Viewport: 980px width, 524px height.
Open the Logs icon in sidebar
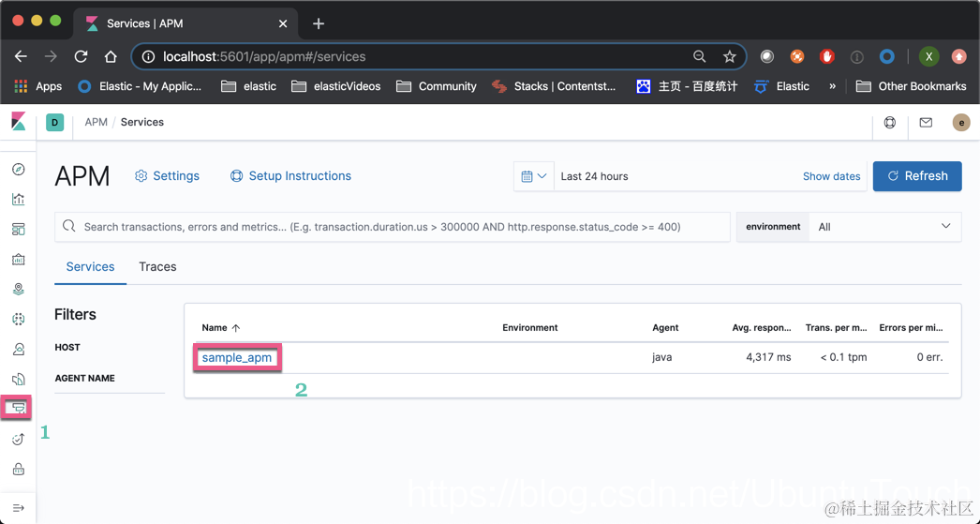[18, 379]
